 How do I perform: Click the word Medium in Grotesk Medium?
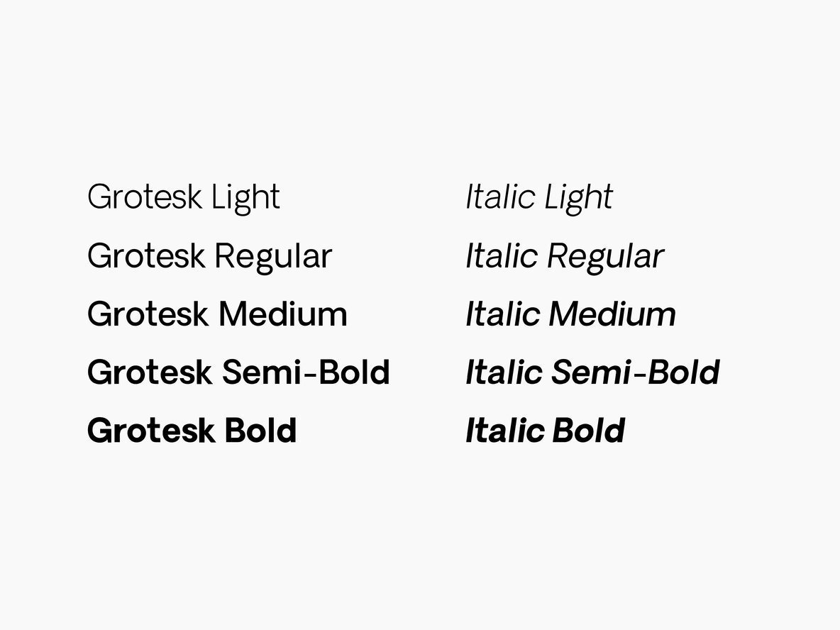point(282,314)
